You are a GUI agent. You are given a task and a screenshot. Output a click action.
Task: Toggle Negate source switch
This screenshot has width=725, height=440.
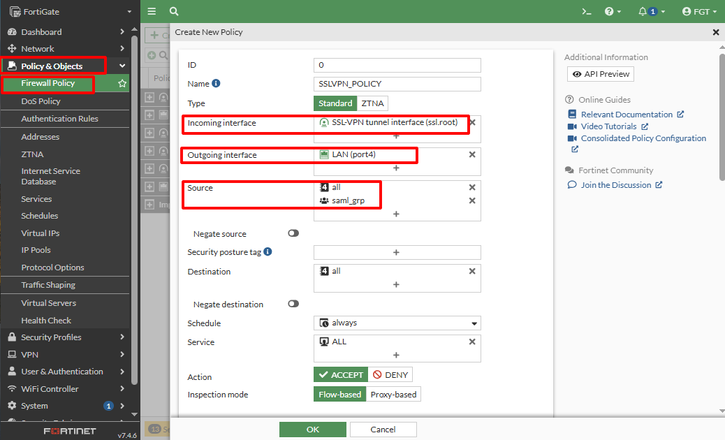tap(293, 233)
